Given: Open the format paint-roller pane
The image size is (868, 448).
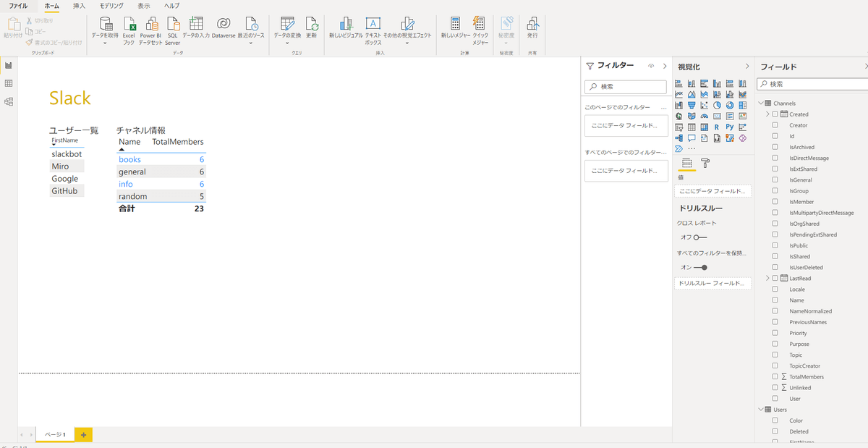Looking at the screenshot, I should 705,164.
